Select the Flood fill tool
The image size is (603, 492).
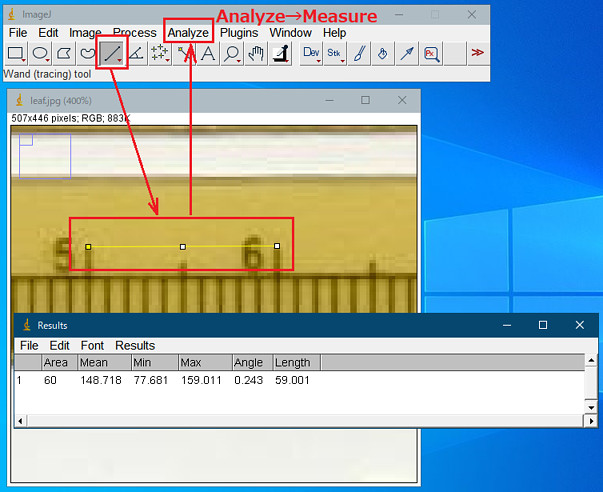(x=383, y=53)
